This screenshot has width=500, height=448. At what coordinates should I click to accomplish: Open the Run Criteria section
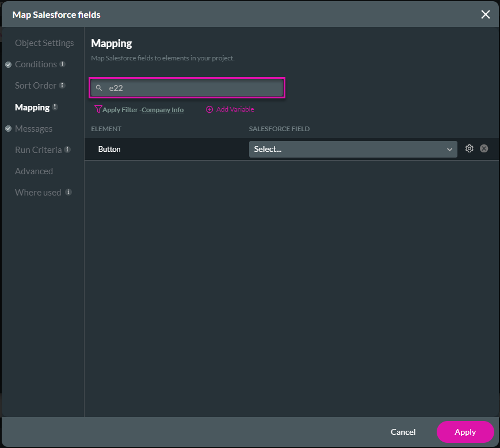38,150
